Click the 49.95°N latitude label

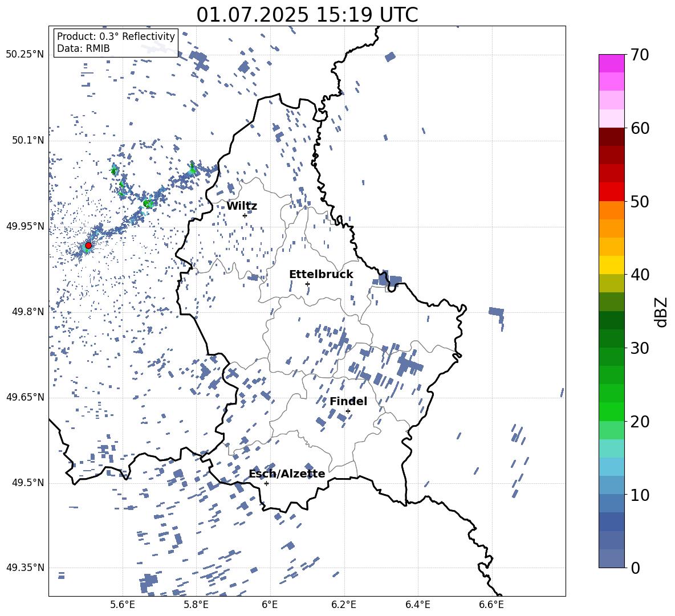(x=25, y=226)
